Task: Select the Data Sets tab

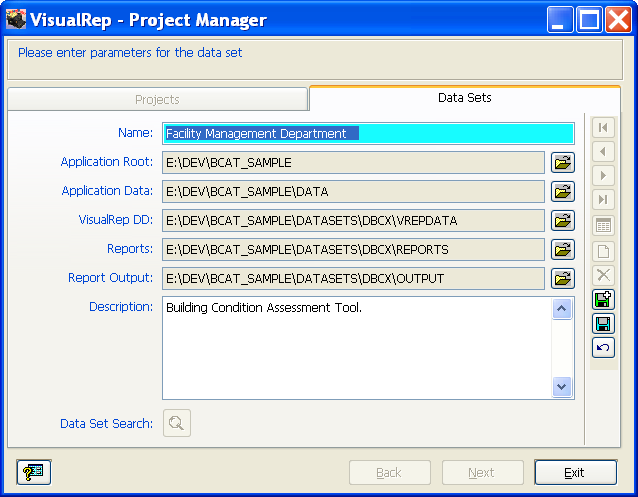Action: pos(464,98)
